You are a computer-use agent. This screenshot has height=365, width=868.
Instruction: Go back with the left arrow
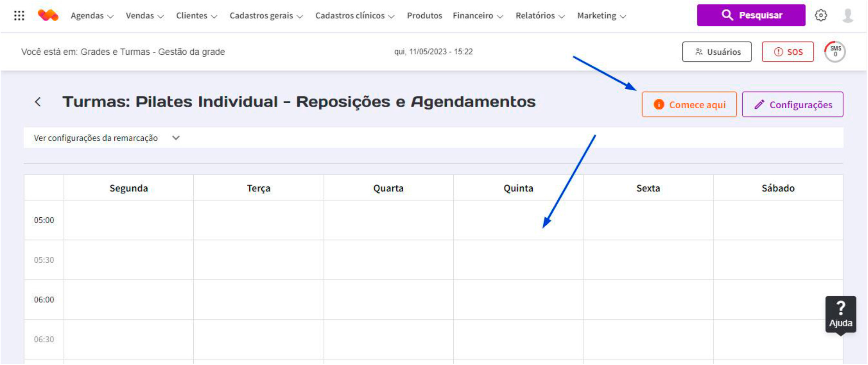(x=38, y=102)
